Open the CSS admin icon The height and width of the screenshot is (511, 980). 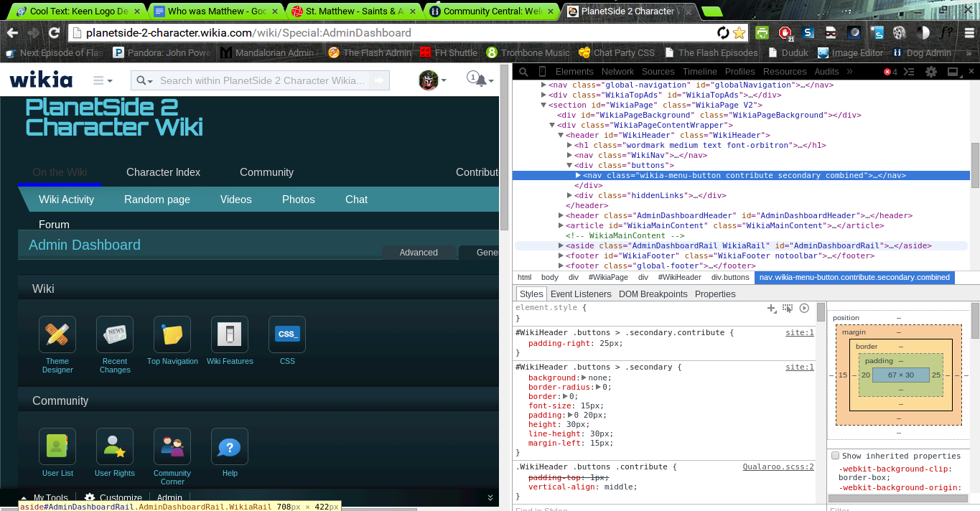click(287, 334)
